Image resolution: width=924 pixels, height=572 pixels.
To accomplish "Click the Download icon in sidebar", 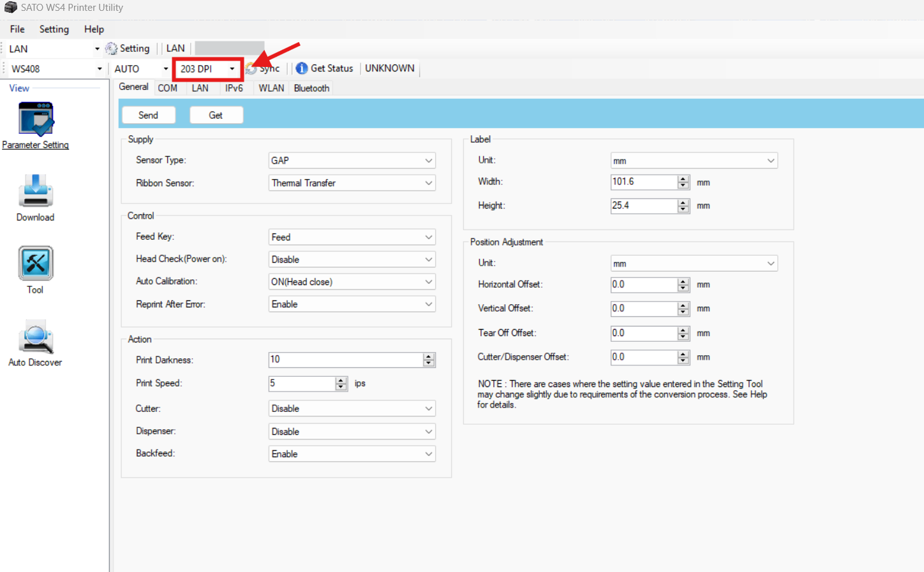I will pos(36,191).
